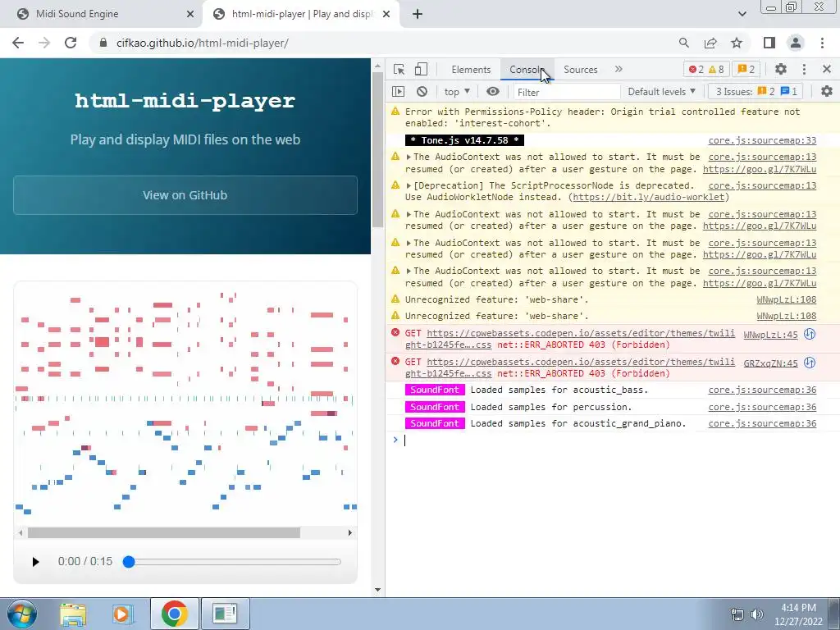Close the DevTools panel
The width and height of the screenshot is (840, 630).
click(x=827, y=69)
